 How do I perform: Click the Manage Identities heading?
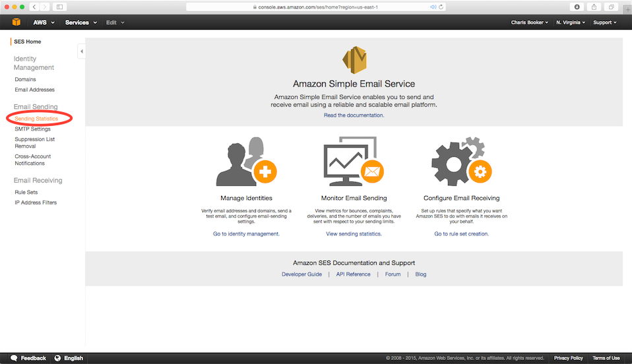(x=246, y=198)
